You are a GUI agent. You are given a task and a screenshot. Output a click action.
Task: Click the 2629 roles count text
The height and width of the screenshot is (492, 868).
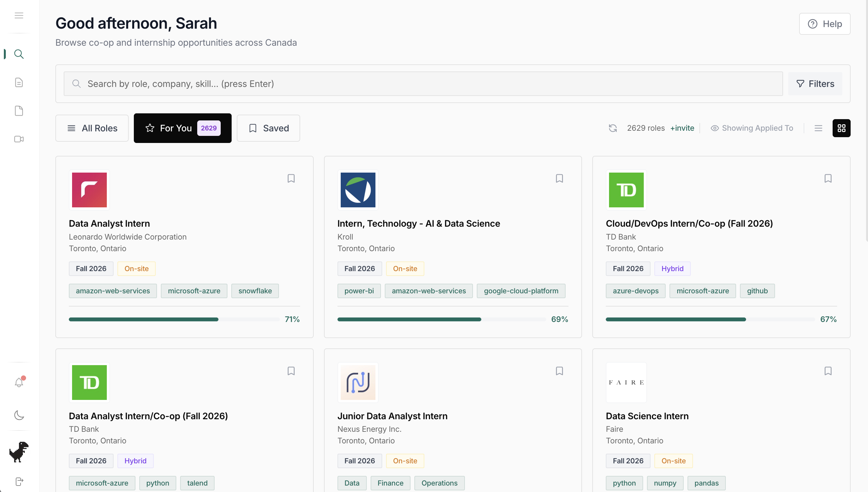tap(645, 128)
